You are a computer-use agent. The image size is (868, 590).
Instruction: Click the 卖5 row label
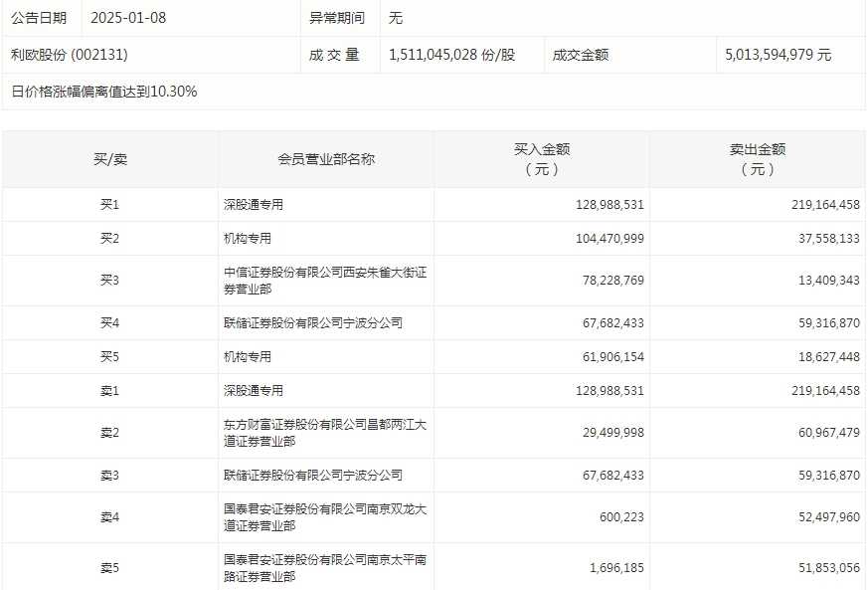tap(109, 568)
